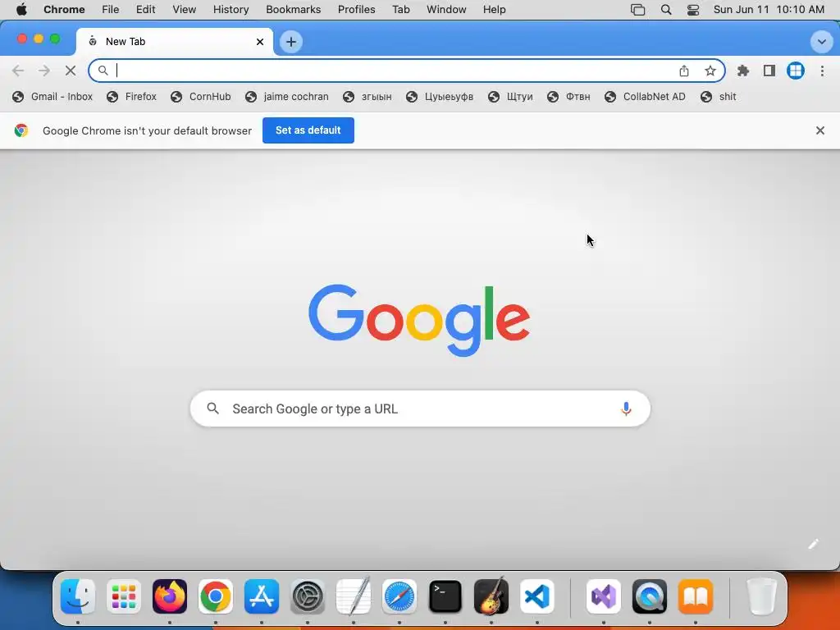
Task: Open Books from the Dock
Action: coord(696,596)
